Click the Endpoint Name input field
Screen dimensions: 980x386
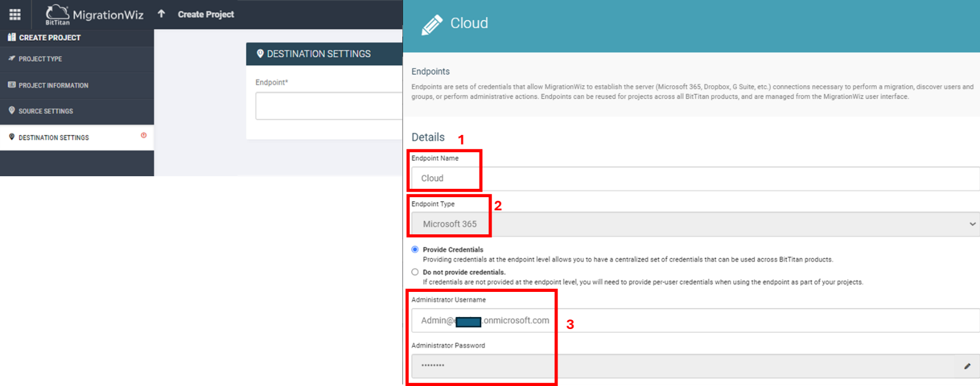click(695, 179)
